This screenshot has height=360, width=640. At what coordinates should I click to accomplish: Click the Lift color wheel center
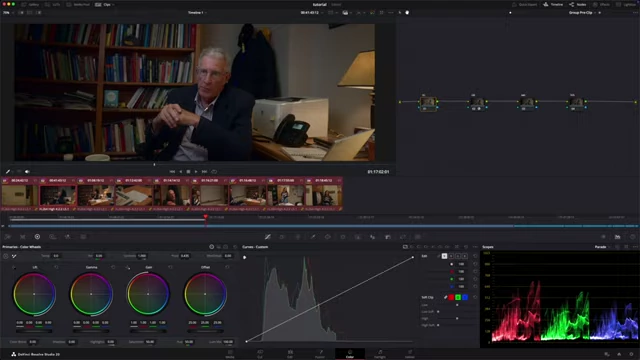click(x=34, y=294)
